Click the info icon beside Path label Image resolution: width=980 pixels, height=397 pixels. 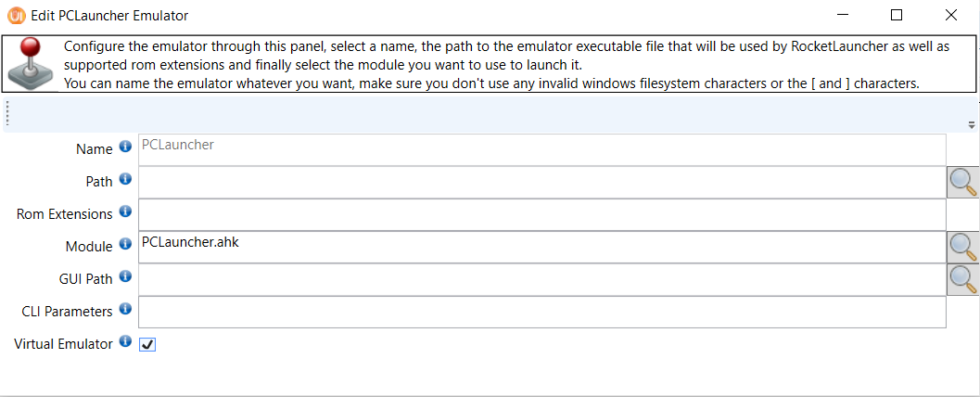[125, 179]
